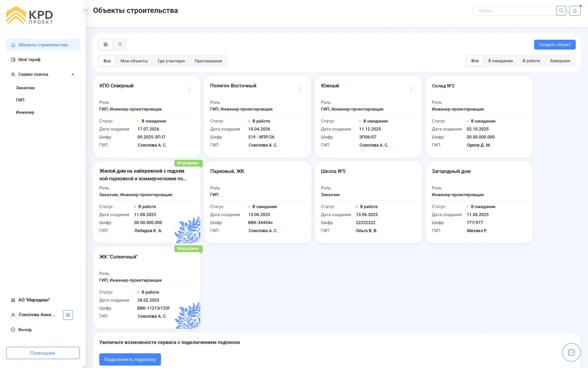Filter by В работе status
The width and height of the screenshot is (588, 368).
(x=531, y=61)
